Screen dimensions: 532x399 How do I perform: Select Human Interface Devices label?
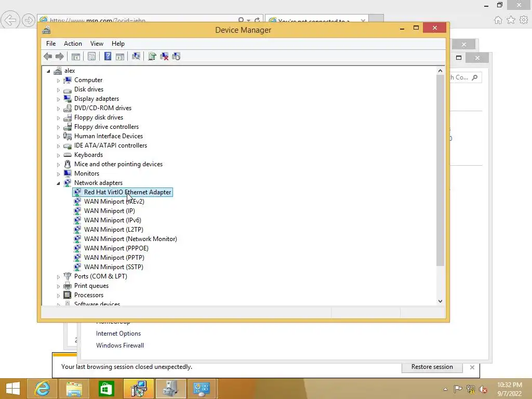coord(109,136)
